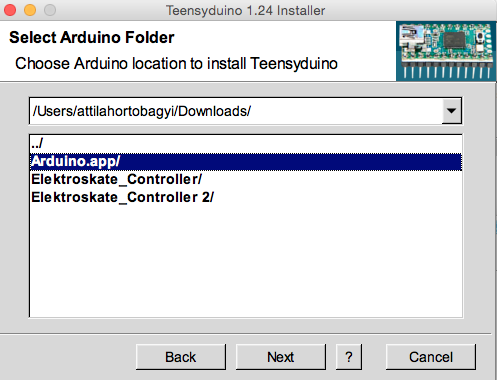The image size is (497, 380).
Task: Select the Elektroskate_Controller 2/ folder
Action: [246, 197]
